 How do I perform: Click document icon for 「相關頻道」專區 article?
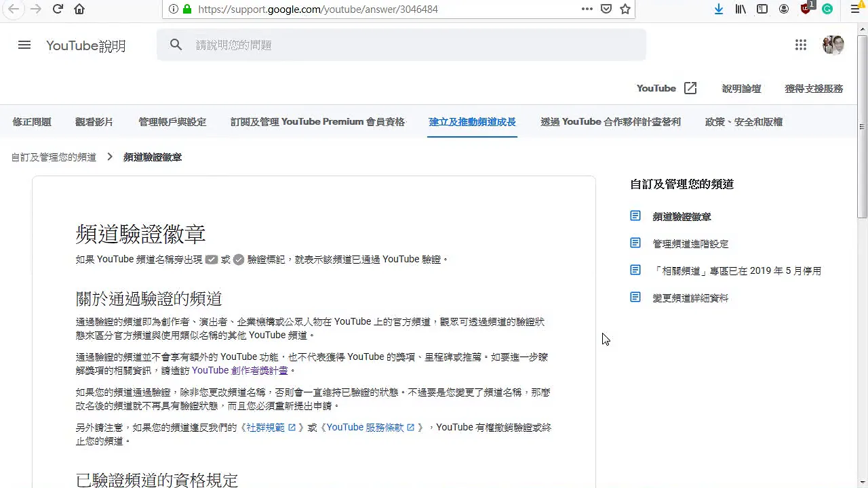click(635, 270)
